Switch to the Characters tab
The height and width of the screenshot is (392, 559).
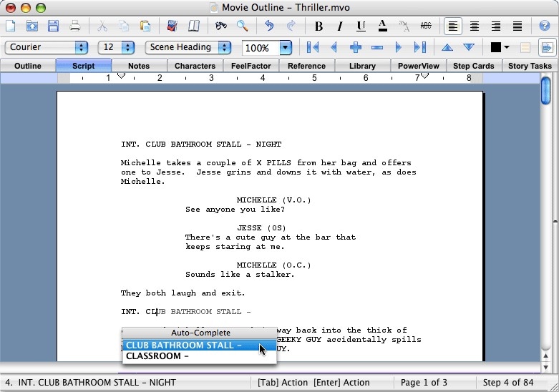coord(195,66)
